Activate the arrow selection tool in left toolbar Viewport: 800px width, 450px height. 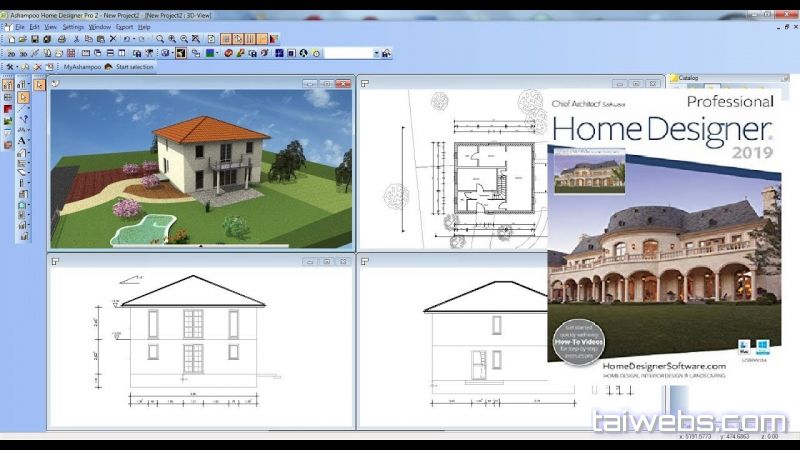[23, 98]
